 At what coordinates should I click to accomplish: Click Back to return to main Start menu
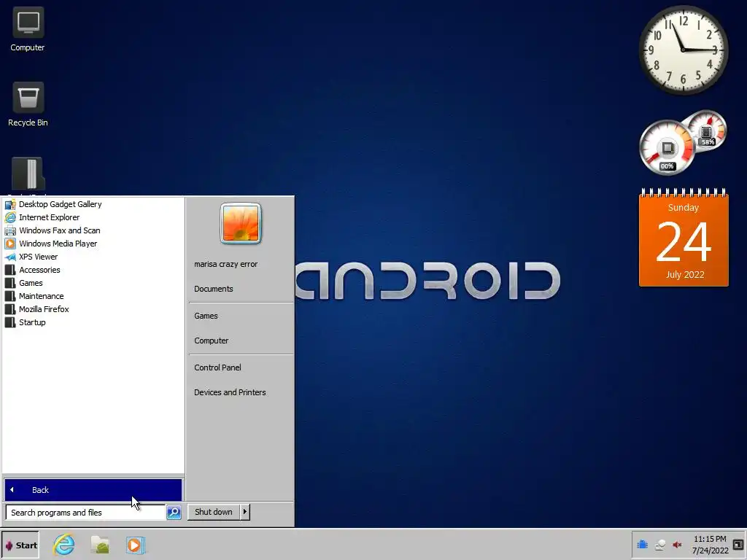[x=93, y=490]
